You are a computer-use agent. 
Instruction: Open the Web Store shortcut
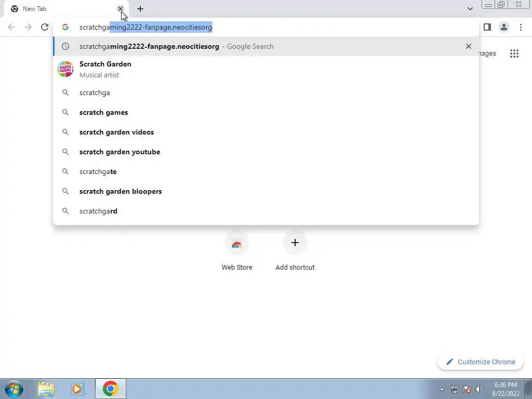(237, 251)
